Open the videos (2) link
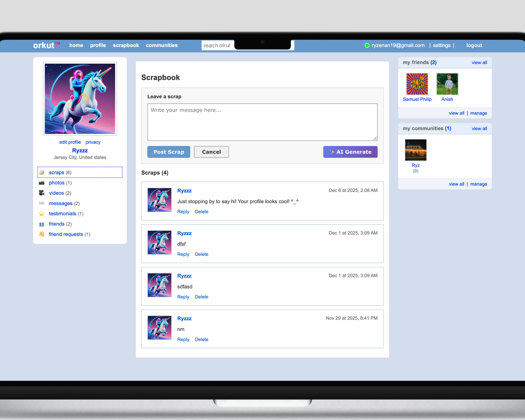 tap(60, 193)
